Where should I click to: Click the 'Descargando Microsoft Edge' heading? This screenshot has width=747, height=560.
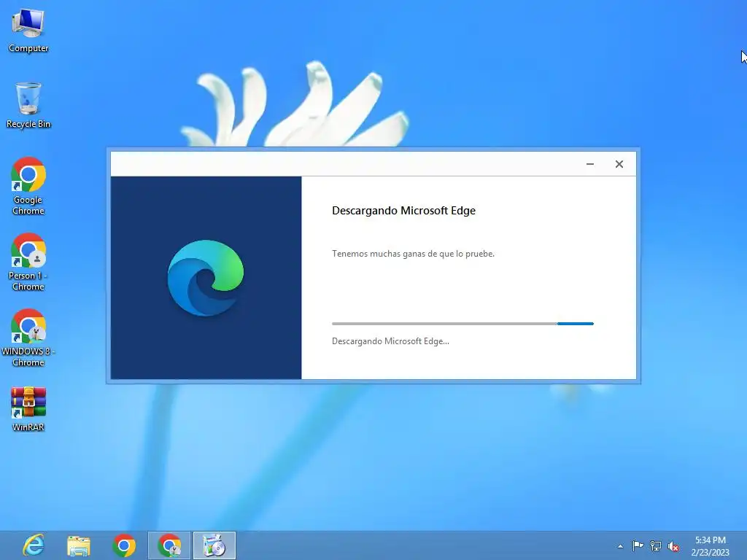point(403,211)
